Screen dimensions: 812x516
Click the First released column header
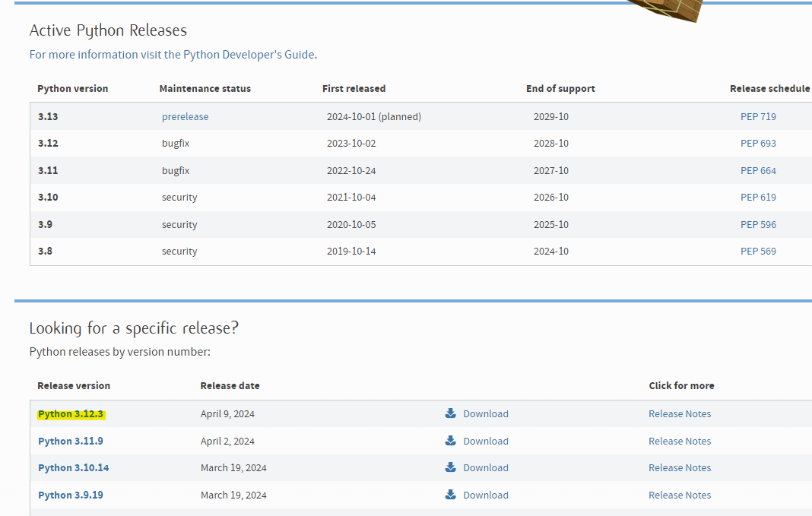[x=354, y=88]
